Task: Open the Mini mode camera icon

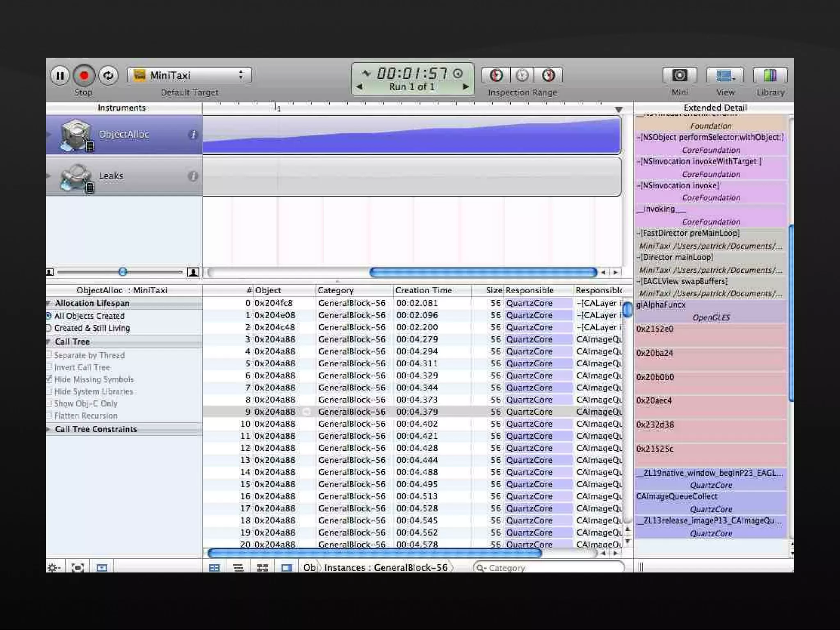Action: click(680, 75)
